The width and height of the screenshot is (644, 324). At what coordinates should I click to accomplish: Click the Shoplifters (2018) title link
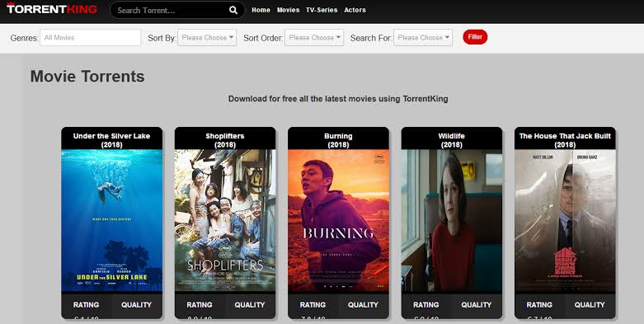225,140
